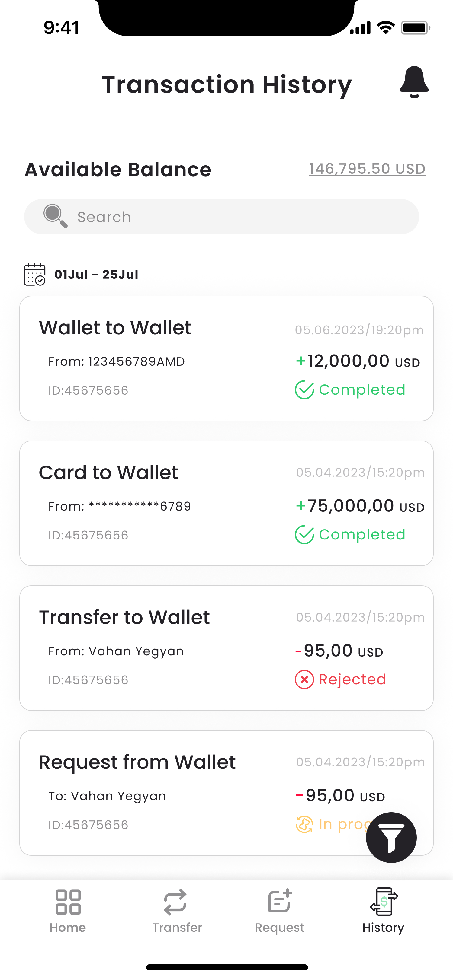Focus the Search input field
This screenshot has height=980, width=453.
click(222, 216)
